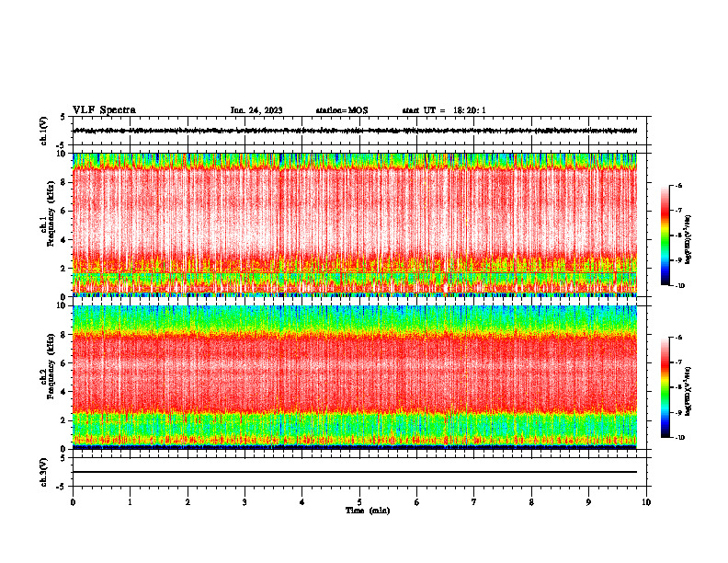Click time axis tick label "7"
This screenshot has height=563, width=728.
pyautogui.click(x=474, y=502)
